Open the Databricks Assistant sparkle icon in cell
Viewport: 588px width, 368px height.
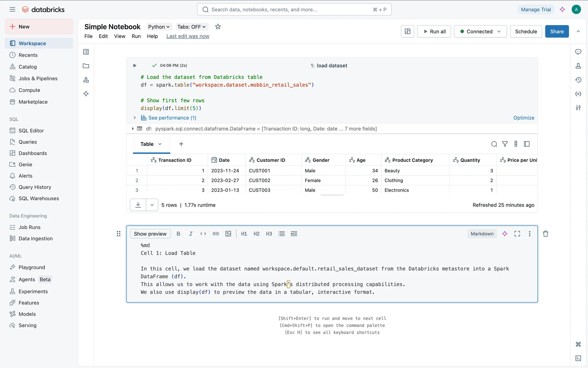[x=505, y=234]
